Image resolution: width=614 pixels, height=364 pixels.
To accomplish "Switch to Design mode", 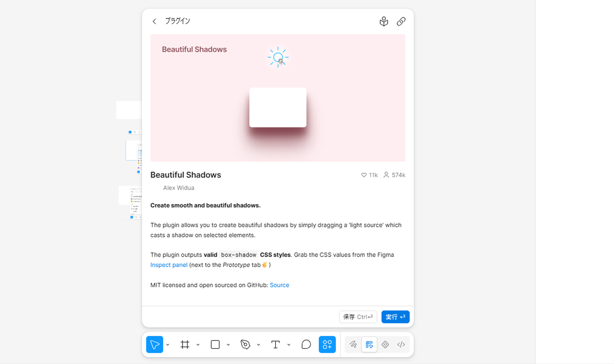I will 369,344.
